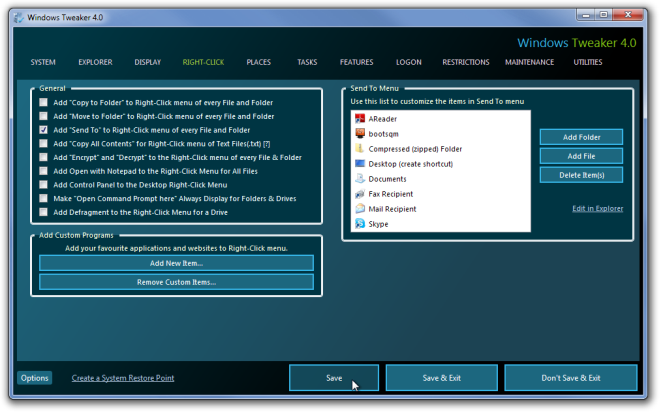Click the Desktop (create shortcut) icon
This screenshot has height=412, width=660.
[x=360, y=164]
